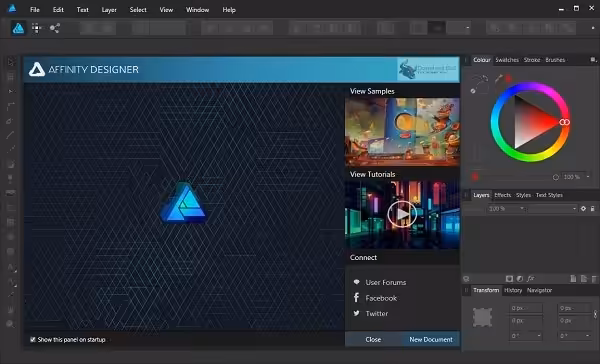
Task: Switch to the Draw Persona icon
Action: click(18, 28)
